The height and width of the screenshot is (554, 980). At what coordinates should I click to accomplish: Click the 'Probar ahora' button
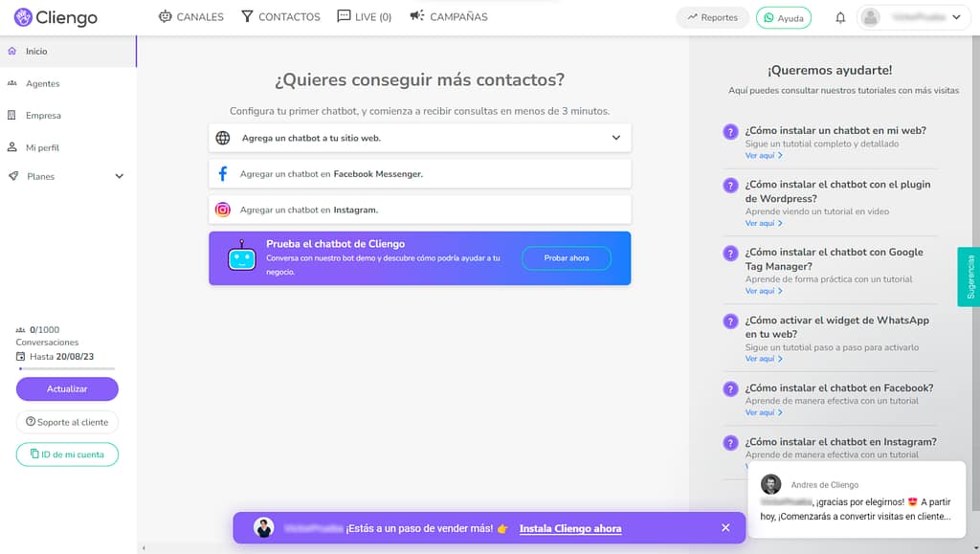[x=566, y=257]
